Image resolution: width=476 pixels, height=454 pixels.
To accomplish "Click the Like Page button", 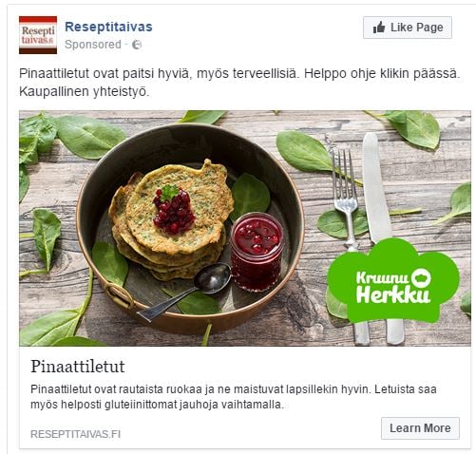I will (408, 28).
